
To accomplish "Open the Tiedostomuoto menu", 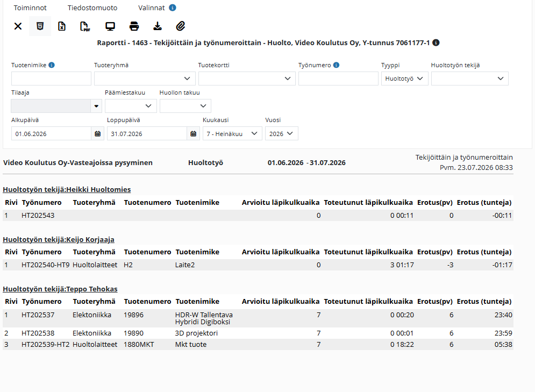I will tap(92, 8).
